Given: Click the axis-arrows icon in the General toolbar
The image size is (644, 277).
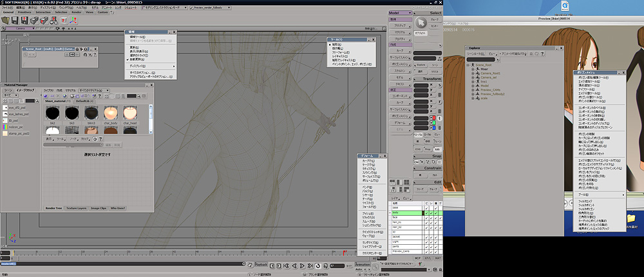Looking at the screenshot, I should tap(73, 21).
